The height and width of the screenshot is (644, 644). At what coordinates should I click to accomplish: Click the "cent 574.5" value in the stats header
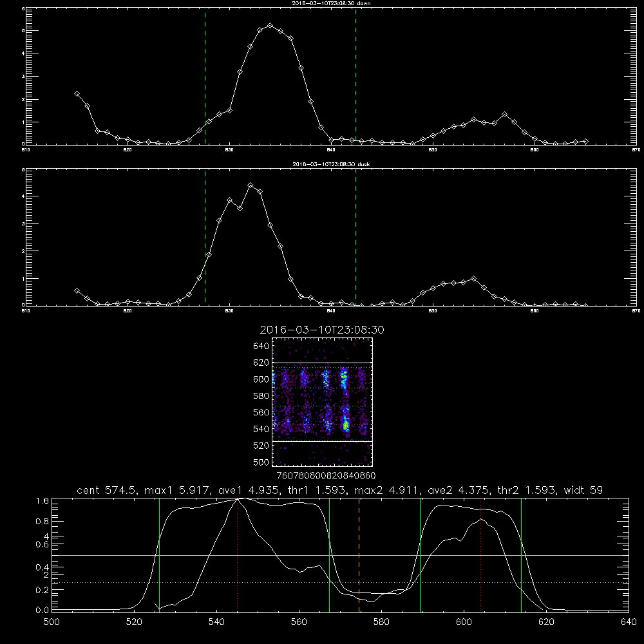(x=106, y=490)
